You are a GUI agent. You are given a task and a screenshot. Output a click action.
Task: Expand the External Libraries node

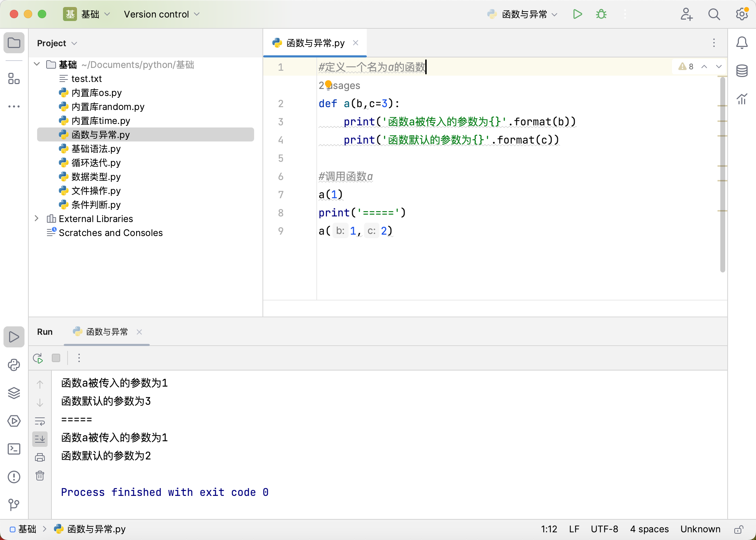coord(37,219)
